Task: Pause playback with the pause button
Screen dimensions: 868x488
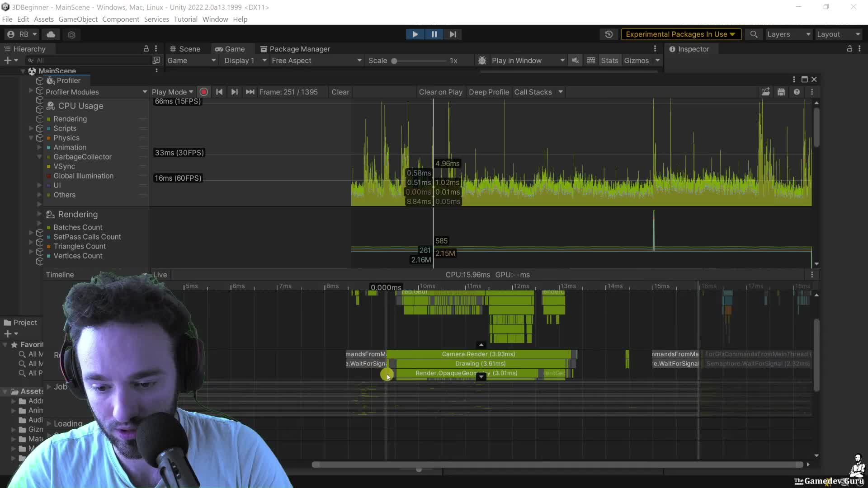Action: coord(434,34)
